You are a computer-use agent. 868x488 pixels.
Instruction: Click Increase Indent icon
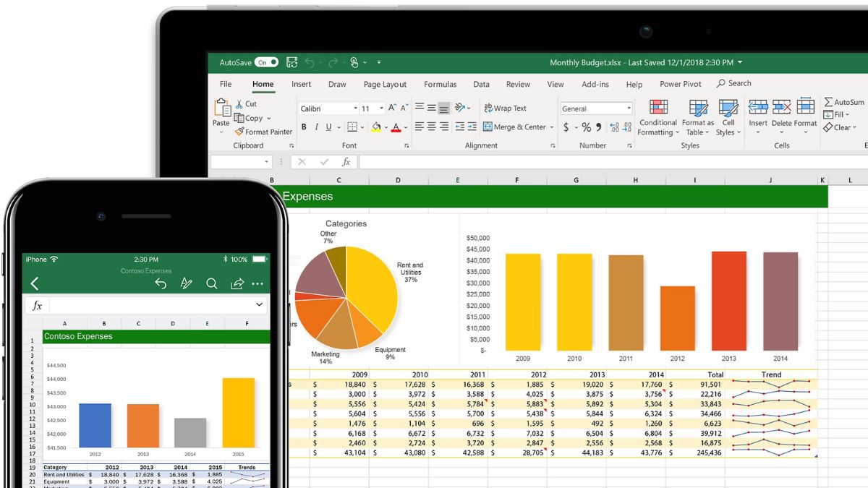pyautogui.click(x=473, y=127)
